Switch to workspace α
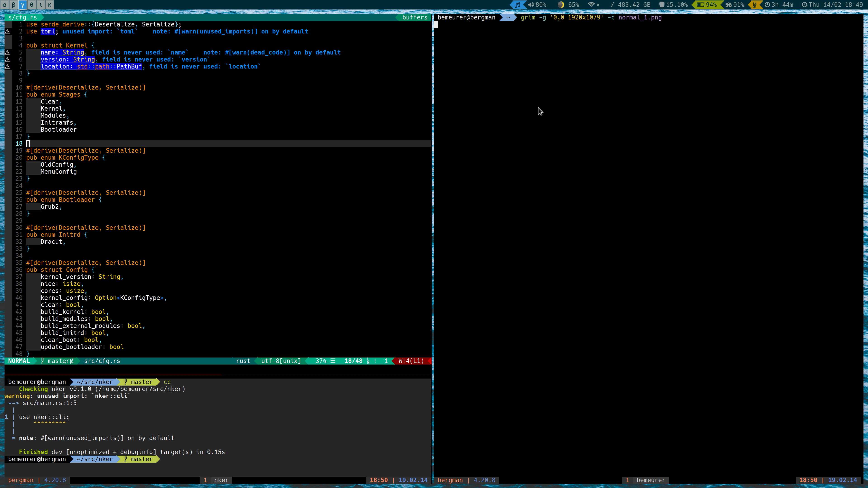 pos(4,5)
